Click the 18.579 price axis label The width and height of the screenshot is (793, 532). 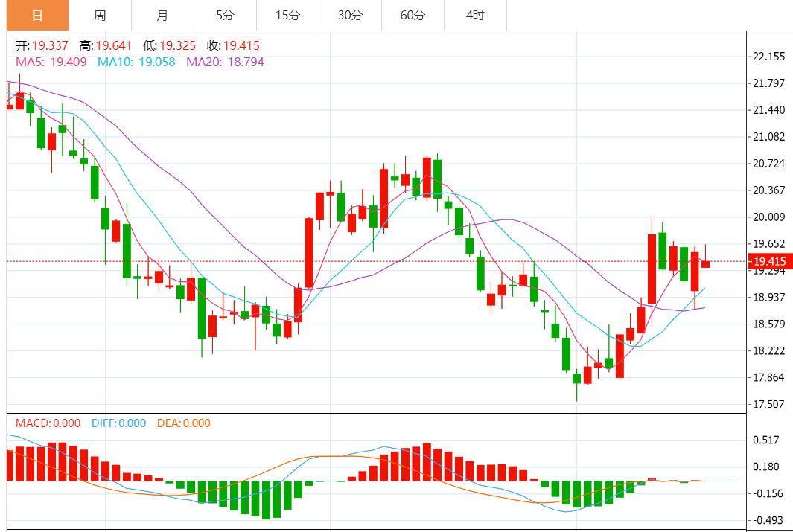[x=768, y=324]
